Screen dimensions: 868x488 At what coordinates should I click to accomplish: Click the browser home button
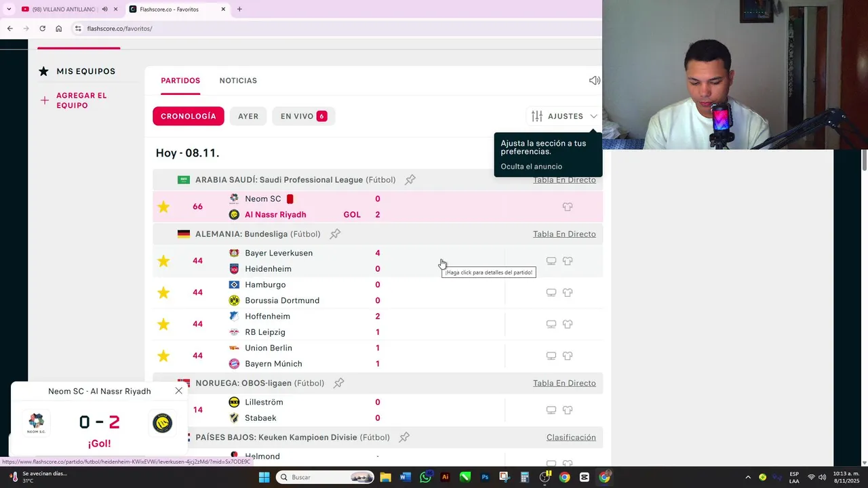click(x=58, y=28)
